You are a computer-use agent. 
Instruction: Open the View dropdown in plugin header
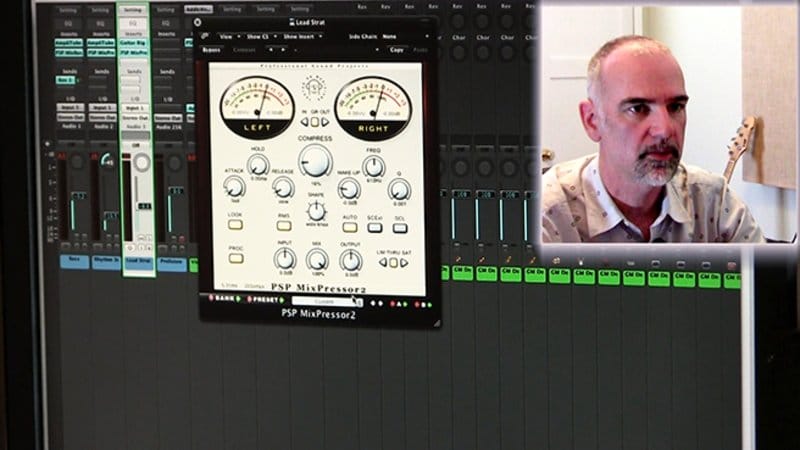click(x=228, y=36)
